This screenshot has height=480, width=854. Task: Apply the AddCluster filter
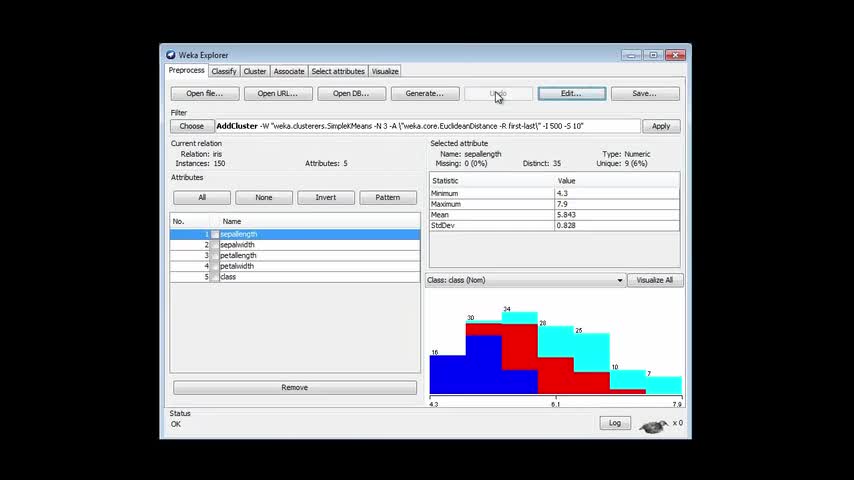point(661,126)
